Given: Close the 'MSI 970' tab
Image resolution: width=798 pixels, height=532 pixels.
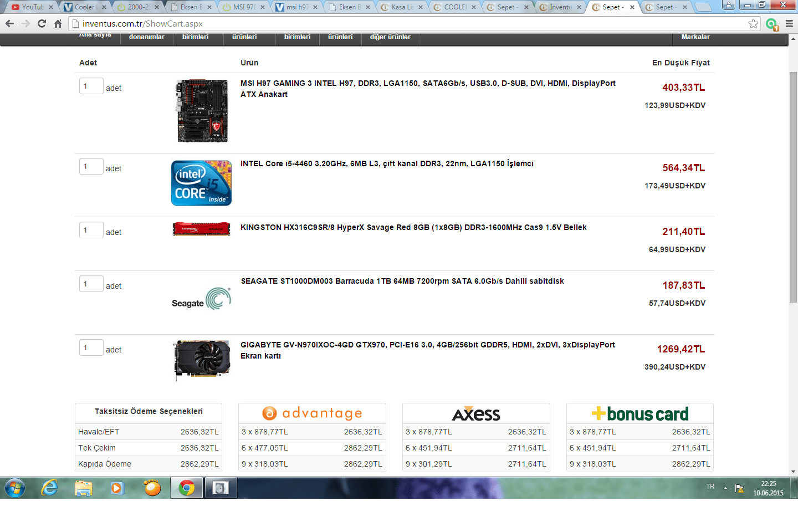Looking at the screenshot, I should pos(263,7).
